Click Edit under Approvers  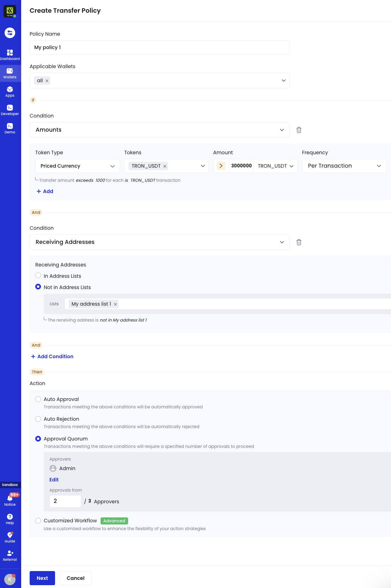(54, 480)
